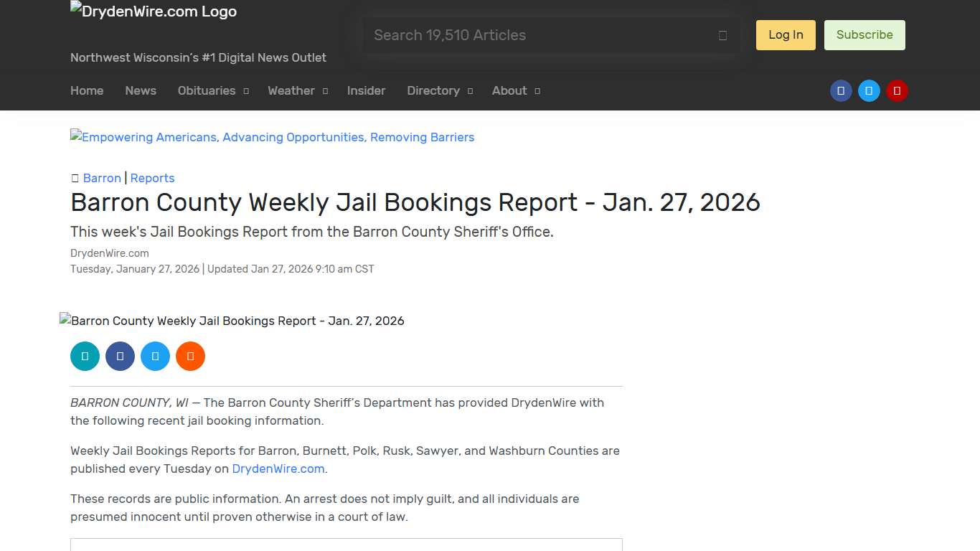Click the Twitter share icon below the article image

155,356
